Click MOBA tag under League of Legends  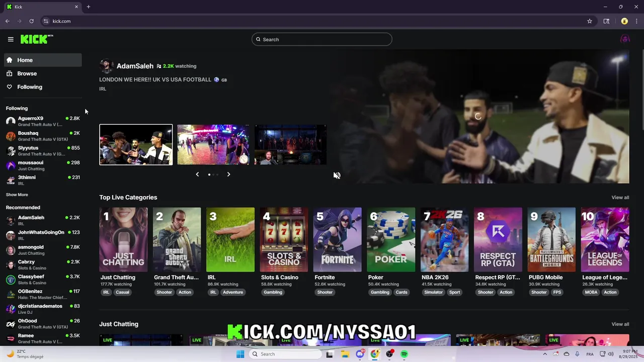click(591, 292)
